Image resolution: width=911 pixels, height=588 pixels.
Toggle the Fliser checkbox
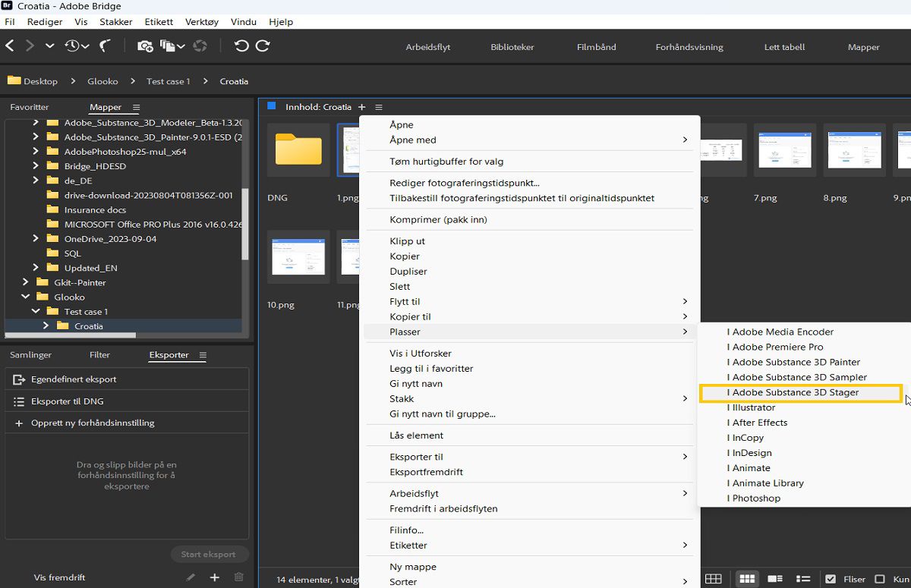point(831,579)
